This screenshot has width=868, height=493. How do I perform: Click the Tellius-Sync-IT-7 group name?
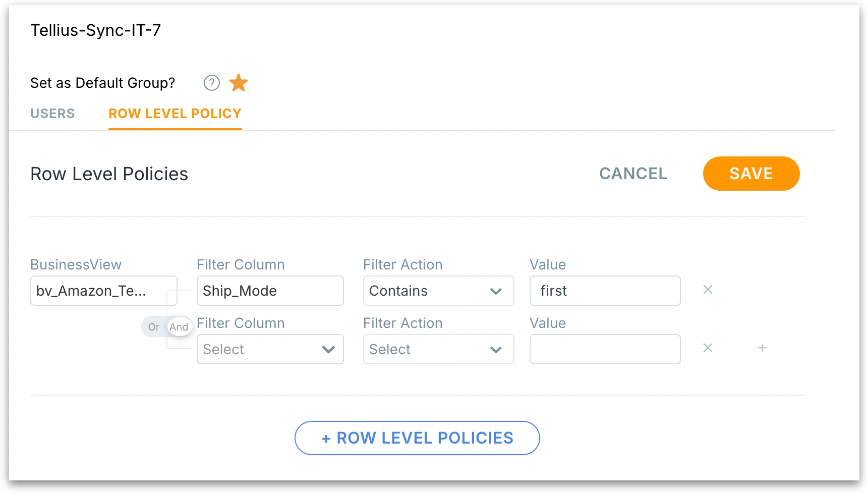point(96,30)
